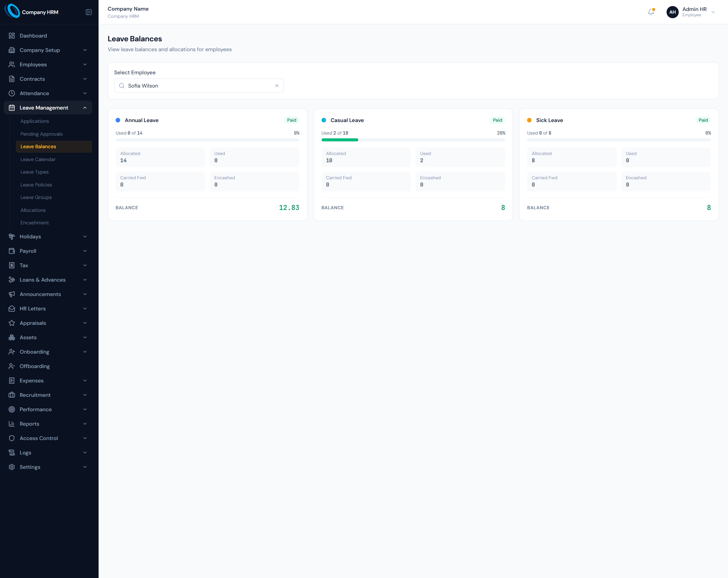Click the Company Setup building icon

click(12, 50)
